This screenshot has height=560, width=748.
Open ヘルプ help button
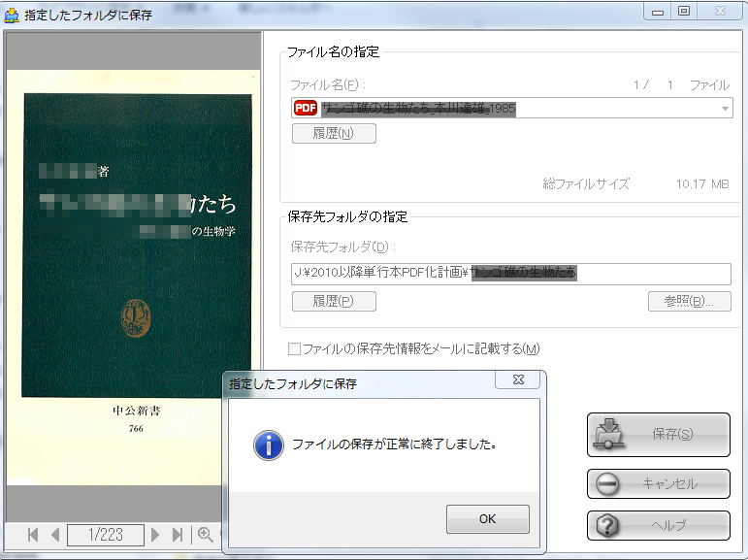pos(659,526)
